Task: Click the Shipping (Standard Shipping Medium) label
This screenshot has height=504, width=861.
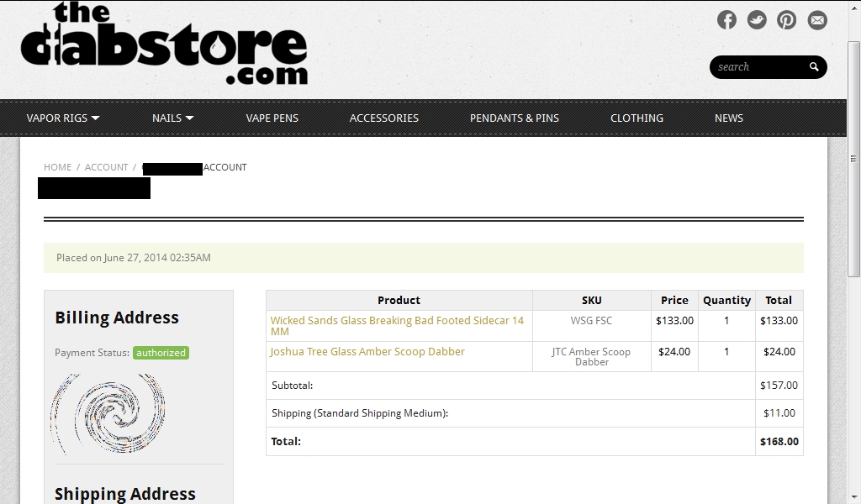Action: (x=360, y=413)
